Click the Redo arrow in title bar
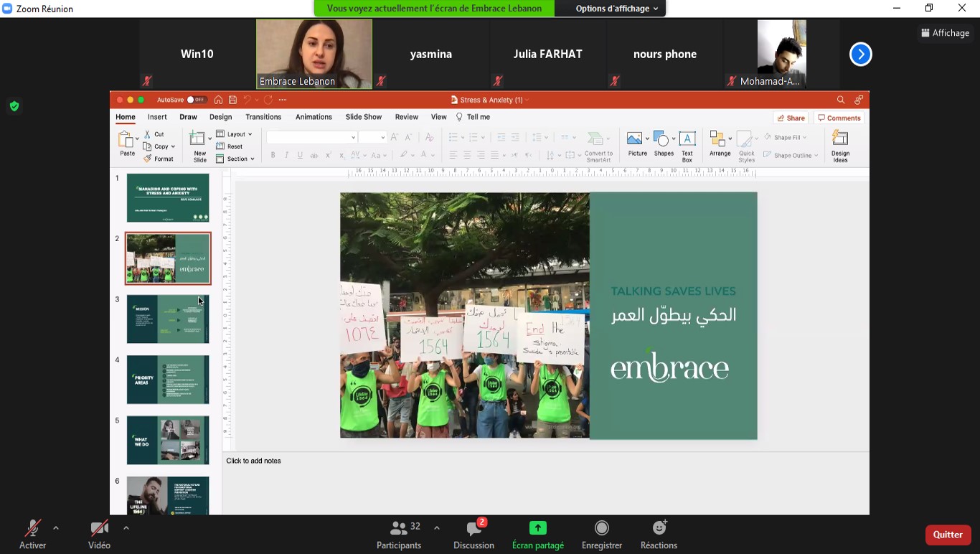Viewport: 980px width, 554px height. (268, 100)
